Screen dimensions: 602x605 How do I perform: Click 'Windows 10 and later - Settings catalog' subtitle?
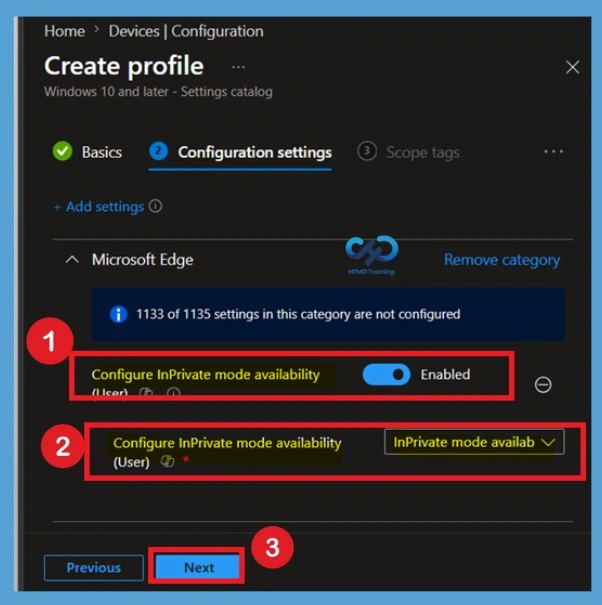pos(158,92)
